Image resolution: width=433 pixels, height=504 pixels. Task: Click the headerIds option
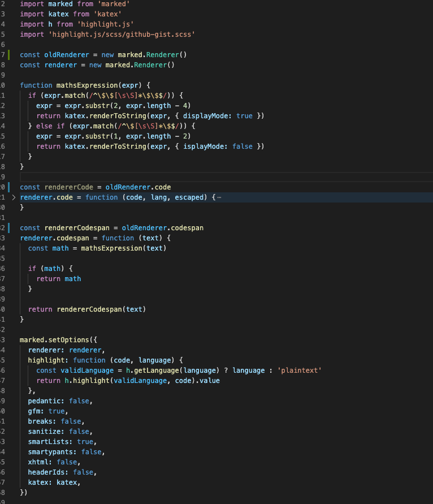click(x=62, y=472)
